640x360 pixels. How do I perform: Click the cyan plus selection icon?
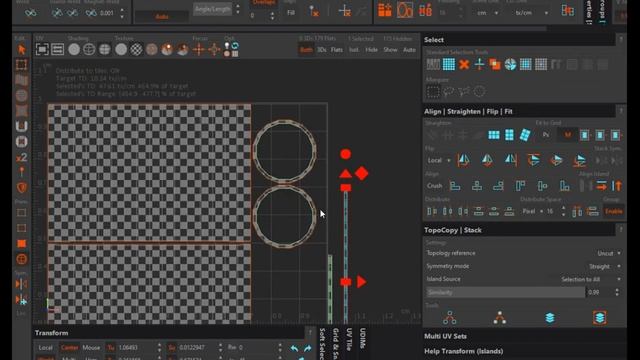[479, 64]
